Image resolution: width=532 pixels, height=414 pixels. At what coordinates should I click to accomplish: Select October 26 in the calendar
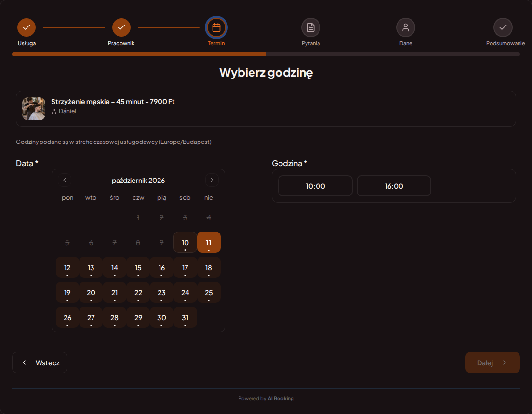[x=67, y=317]
